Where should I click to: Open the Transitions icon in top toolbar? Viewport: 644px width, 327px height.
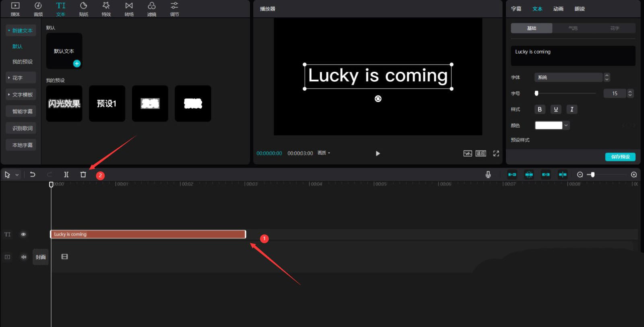pyautogui.click(x=129, y=9)
